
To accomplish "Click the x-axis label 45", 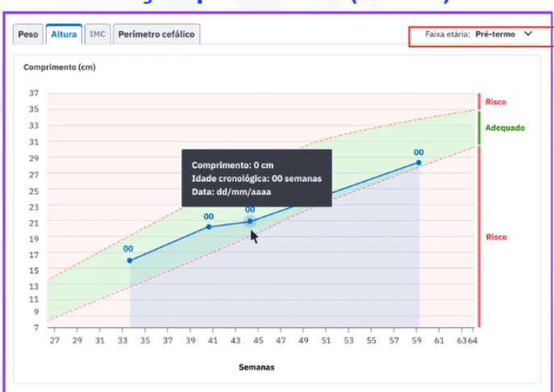I will [x=258, y=340].
